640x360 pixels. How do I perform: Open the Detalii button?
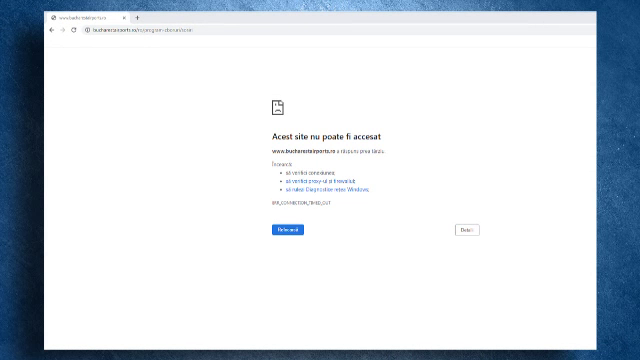pos(467,230)
